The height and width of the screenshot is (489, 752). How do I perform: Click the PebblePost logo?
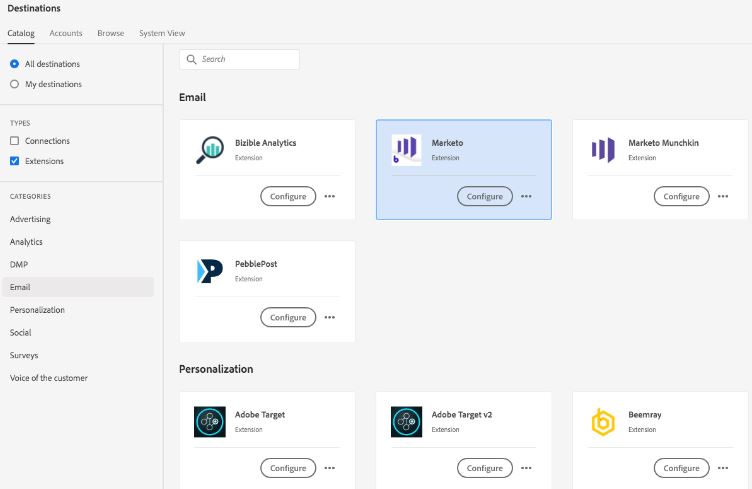(x=210, y=271)
